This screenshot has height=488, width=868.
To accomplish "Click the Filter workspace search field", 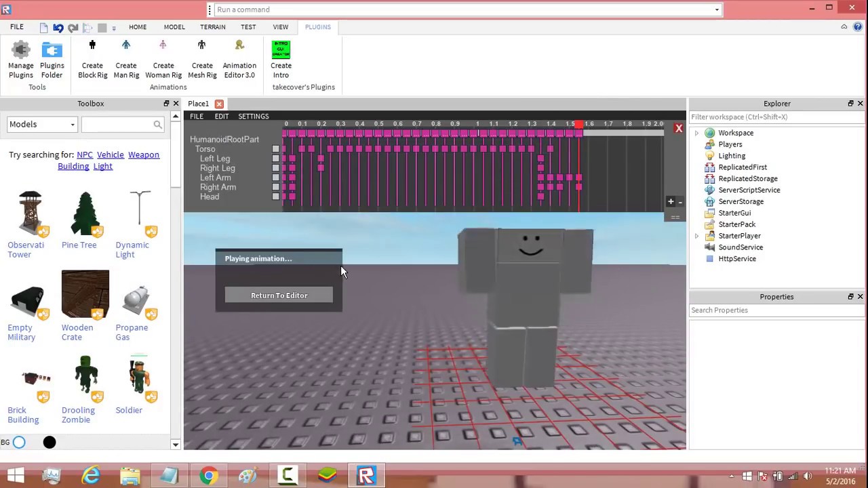I will point(776,117).
